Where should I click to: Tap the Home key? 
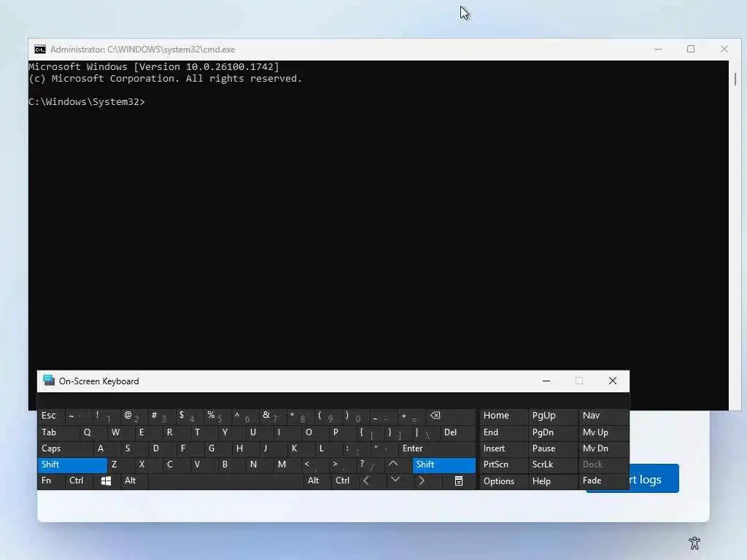tap(503, 416)
